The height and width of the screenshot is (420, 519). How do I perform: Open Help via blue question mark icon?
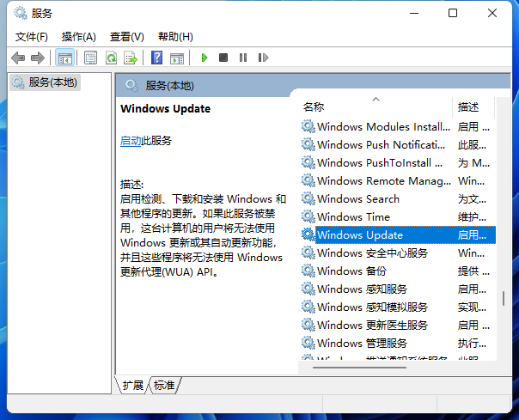coord(156,58)
